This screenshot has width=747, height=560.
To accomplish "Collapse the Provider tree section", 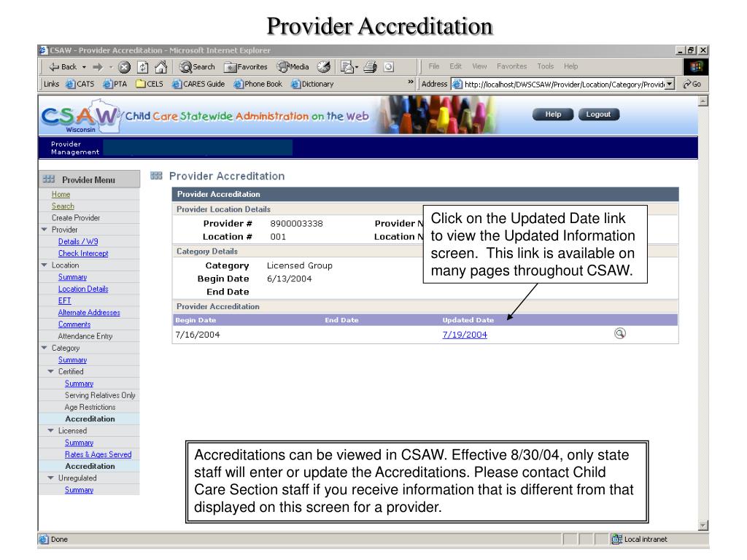I will (44, 230).
